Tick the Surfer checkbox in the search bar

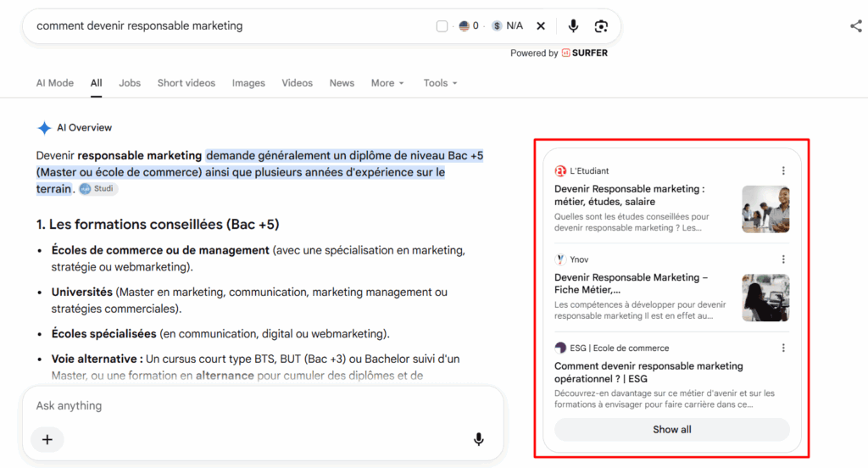tap(442, 26)
